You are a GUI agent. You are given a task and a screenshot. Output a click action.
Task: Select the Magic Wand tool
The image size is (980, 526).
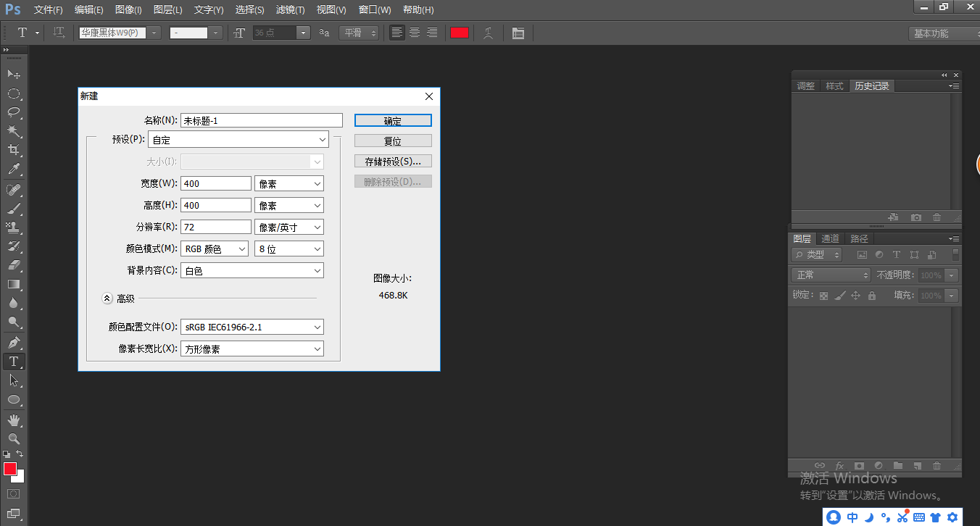[14, 131]
